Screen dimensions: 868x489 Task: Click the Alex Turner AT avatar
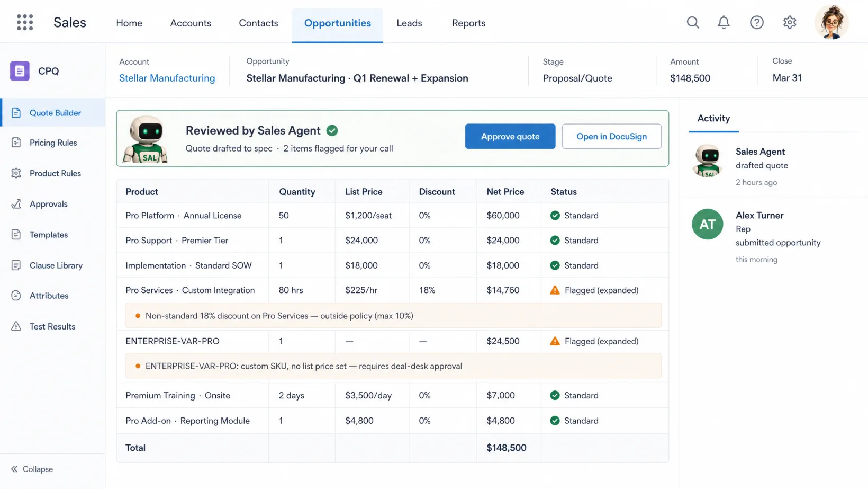[x=707, y=224]
